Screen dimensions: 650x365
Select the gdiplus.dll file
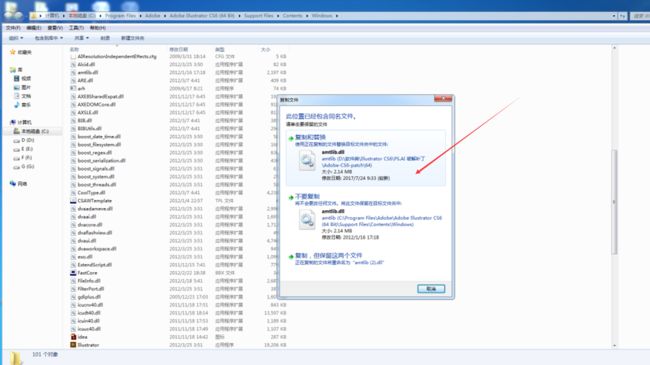(89, 297)
